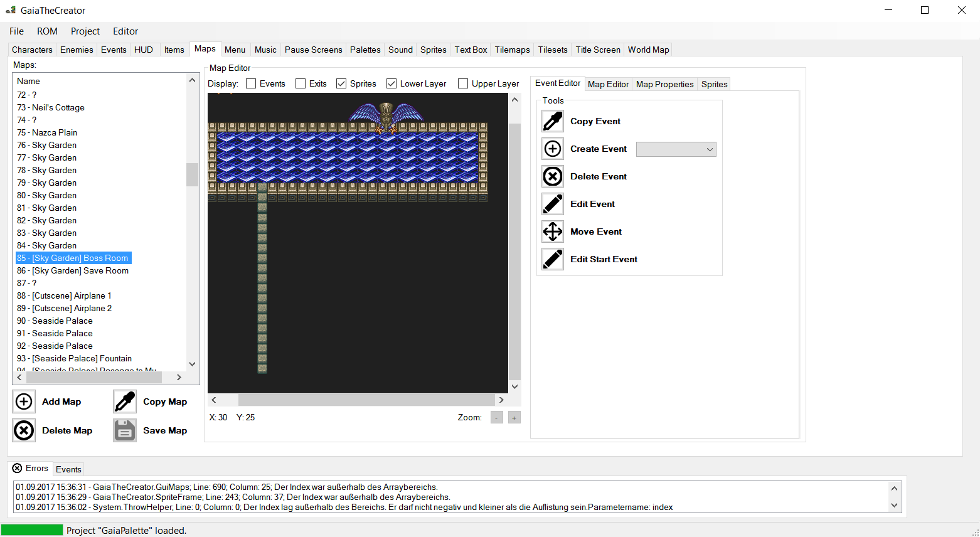Select the Create Event tool
The width and height of the screenshot is (980, 537).
(553, 149)
